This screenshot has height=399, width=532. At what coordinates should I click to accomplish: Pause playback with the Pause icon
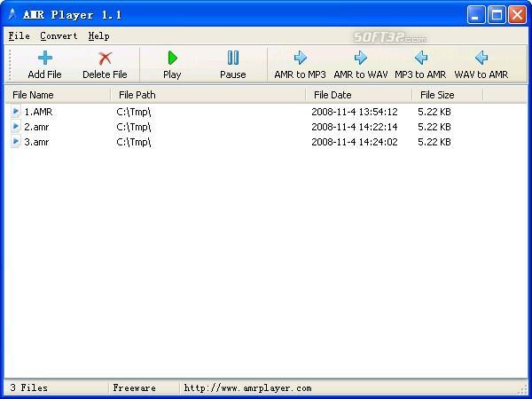tap(232, 58)
